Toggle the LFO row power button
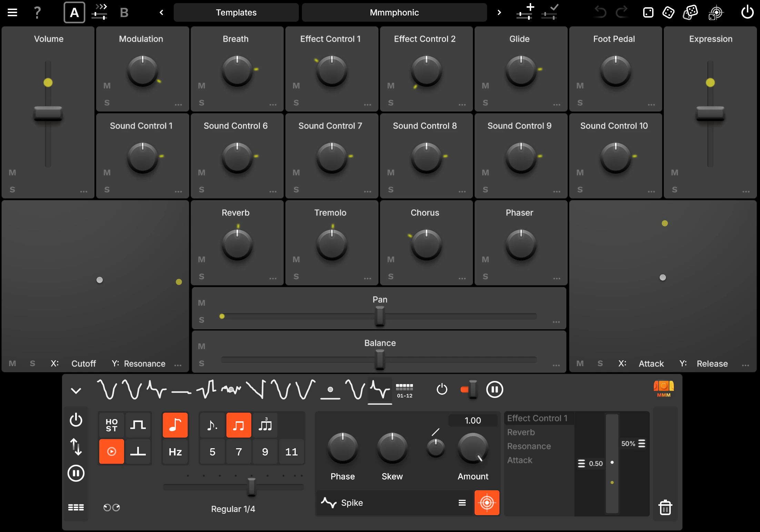The width and height of the screenshot is (760, 532). tap(442, 390)
